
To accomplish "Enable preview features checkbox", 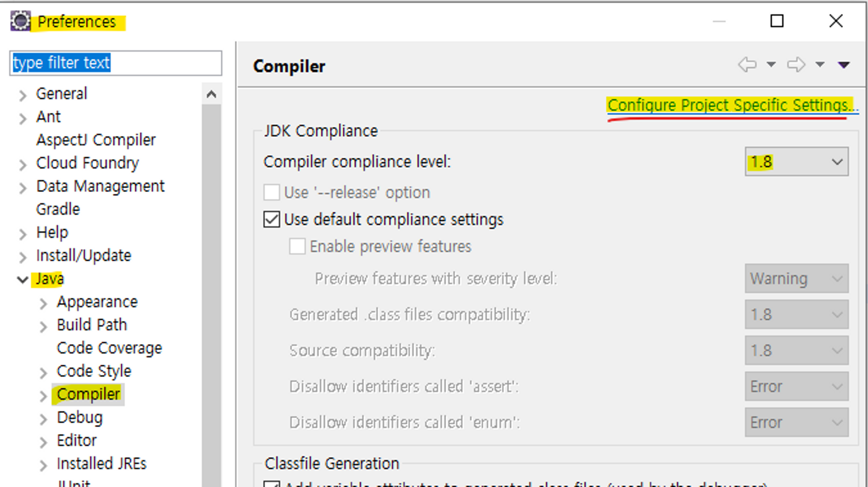I will (x=297, y=247).
